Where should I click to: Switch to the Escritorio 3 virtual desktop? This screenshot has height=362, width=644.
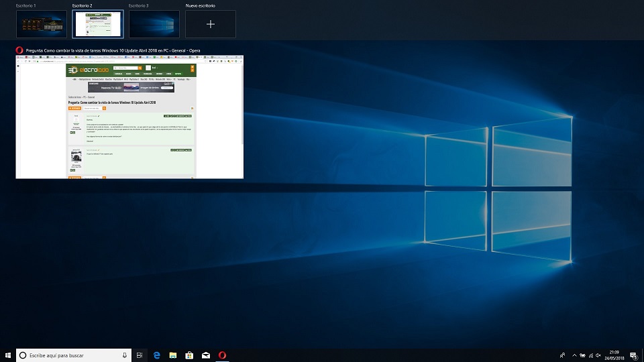(x=154, y=24)
